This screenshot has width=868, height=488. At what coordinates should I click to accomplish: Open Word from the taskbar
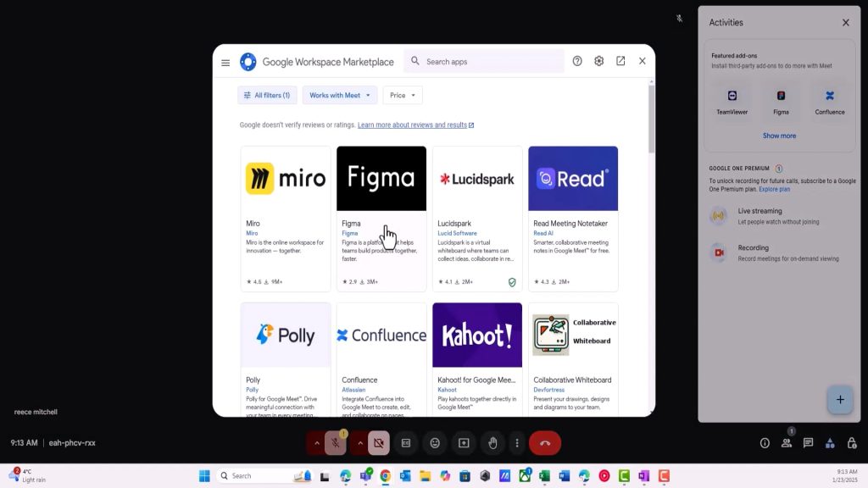pos(564,476)
